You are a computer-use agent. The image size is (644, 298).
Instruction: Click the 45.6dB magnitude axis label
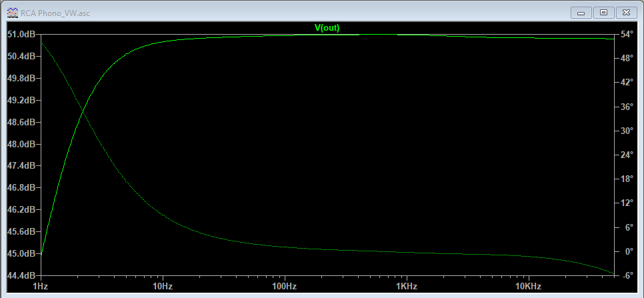pyautogui.click(x=21, y=231)
